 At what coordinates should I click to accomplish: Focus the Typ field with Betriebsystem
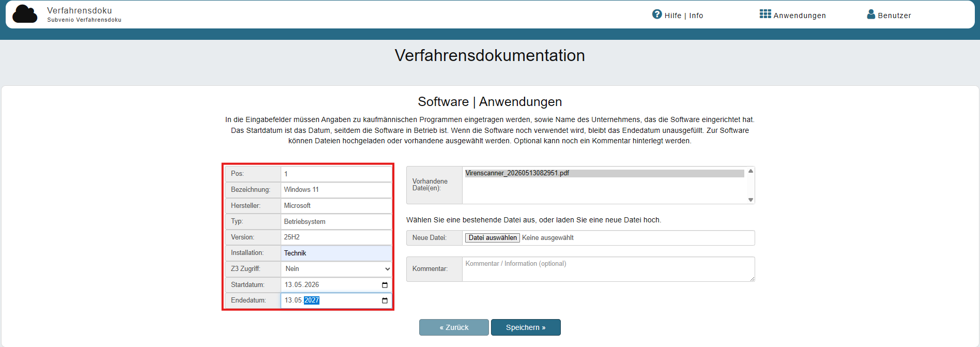(x=336, y=221)
